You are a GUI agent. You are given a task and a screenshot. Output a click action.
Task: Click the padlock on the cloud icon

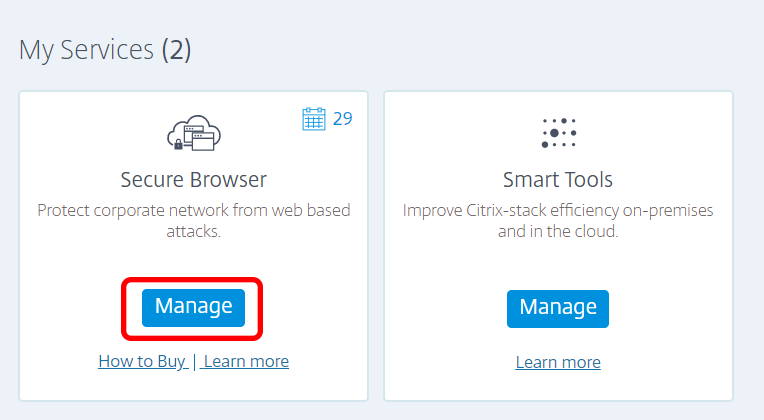[x=178, y=144]
